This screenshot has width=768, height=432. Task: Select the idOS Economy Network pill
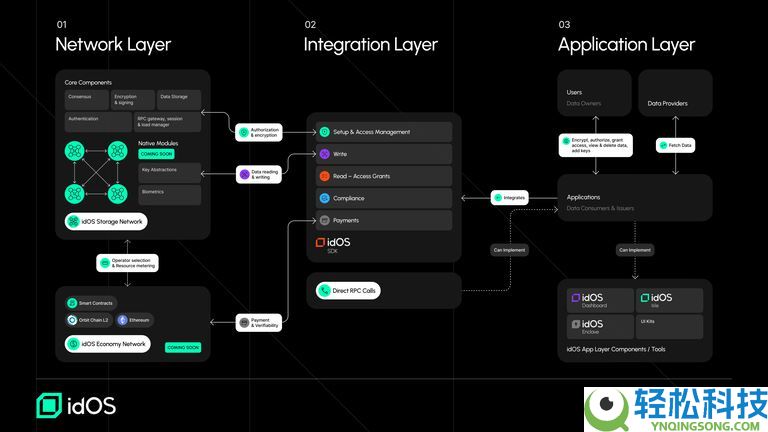click(x=108, y=344)
